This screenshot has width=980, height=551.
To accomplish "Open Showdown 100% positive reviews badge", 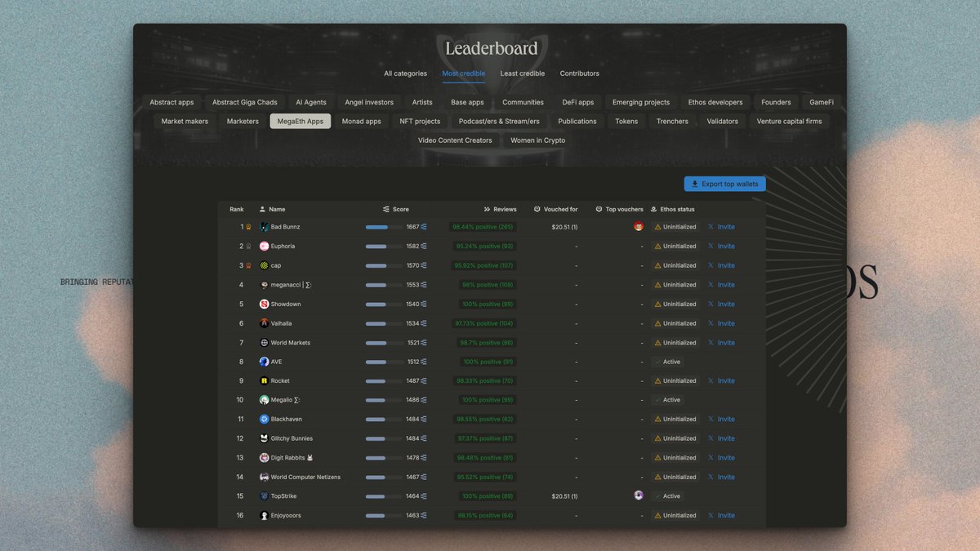I will click(x=488, y=304).
